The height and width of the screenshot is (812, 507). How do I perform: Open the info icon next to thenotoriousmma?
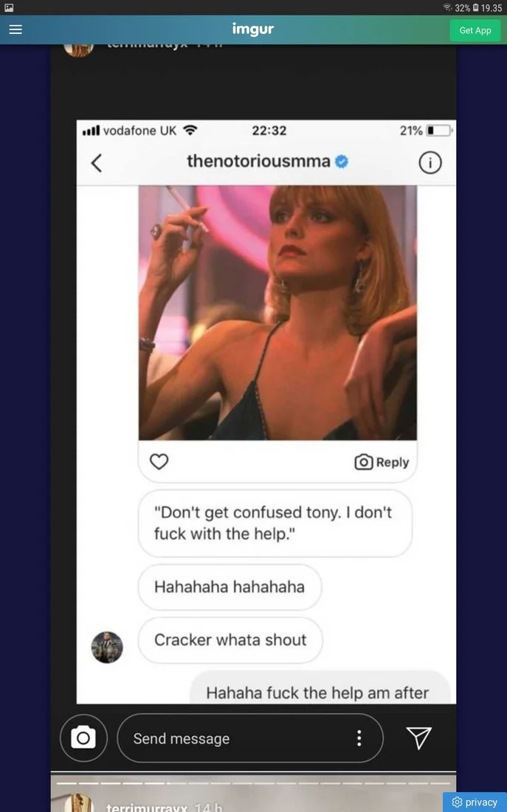(430, 162)
